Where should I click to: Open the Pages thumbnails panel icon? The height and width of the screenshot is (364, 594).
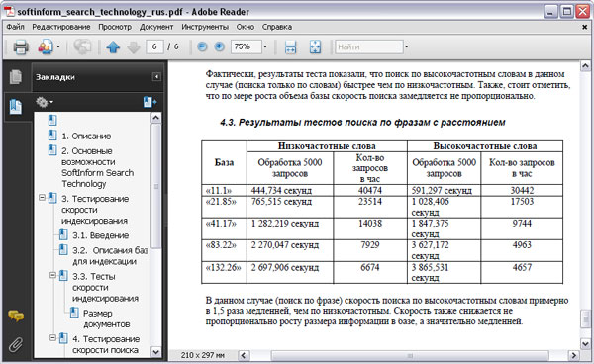(x=16, y=77)
